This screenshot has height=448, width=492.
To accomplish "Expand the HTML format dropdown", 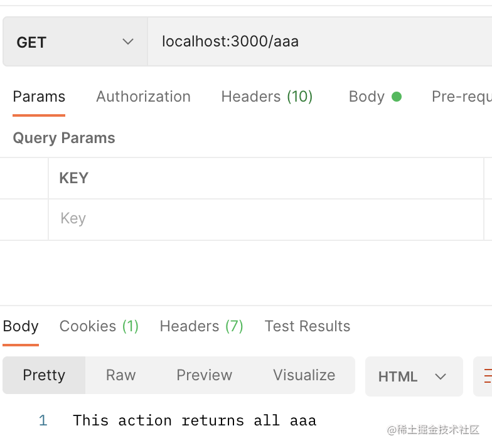I will click(x=414, y=376).
